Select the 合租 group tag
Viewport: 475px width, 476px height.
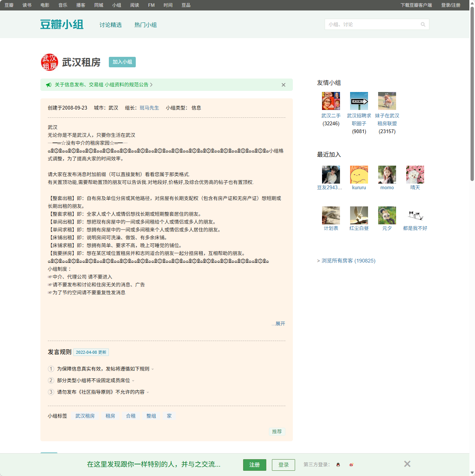tap(131, 416)
